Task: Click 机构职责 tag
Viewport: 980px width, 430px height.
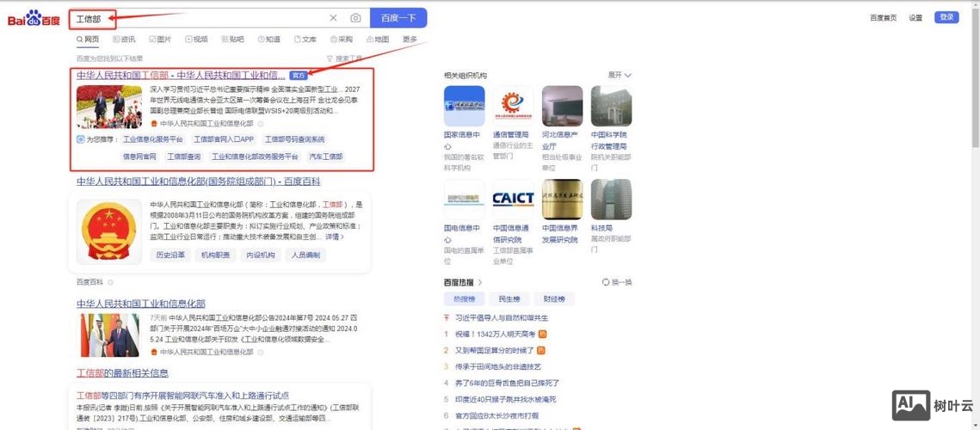Action: [x=216, y=255]
